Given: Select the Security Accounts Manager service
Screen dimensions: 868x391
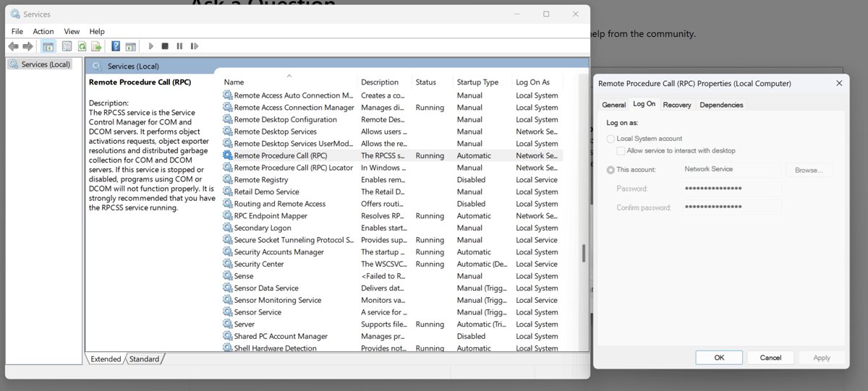Looking at the screenshot, I should pos(392,252).
